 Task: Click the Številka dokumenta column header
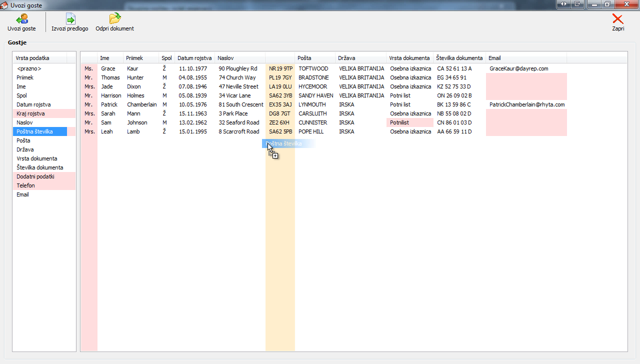pyautogui.click(x=459, y=58)
